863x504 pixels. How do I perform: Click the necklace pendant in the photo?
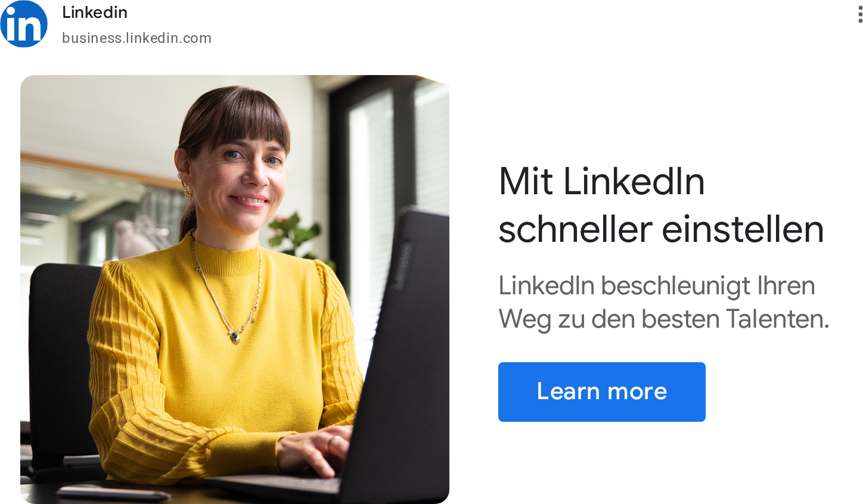pos(235,338)
